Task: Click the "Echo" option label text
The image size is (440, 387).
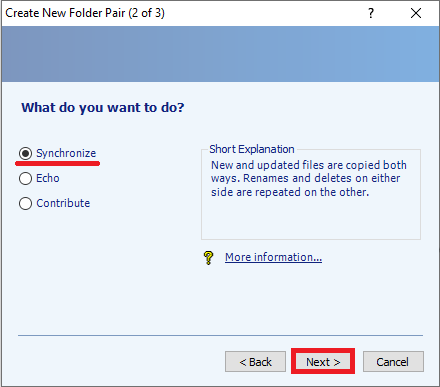Action: [x=48, y=178]
